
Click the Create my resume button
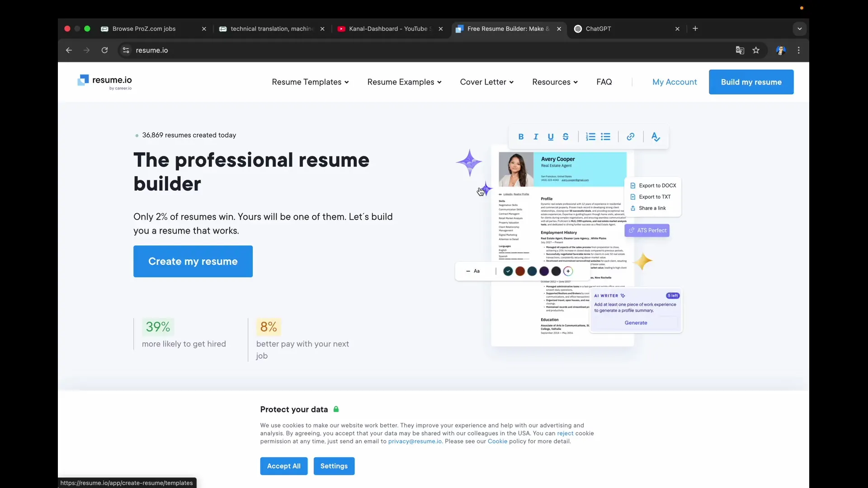[x=193, y=261]
